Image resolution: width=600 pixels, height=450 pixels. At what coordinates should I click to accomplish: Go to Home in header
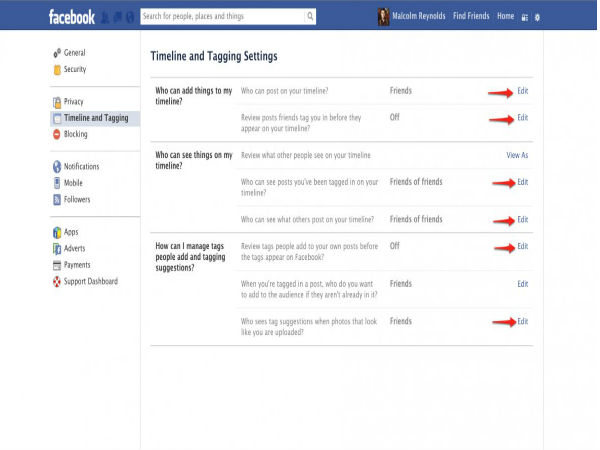[x=505, y=16]
